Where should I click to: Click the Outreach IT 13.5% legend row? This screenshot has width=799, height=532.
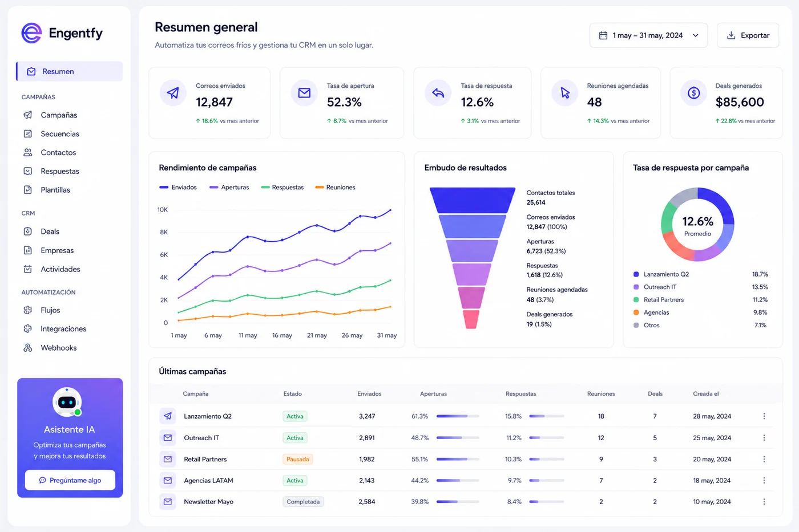tap(700, 287)
